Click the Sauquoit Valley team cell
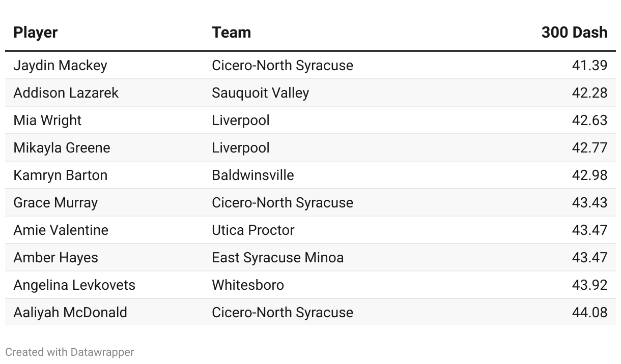The width and height of the screenshot is (621, 364). pyautogui.click(x=260, y=93)
